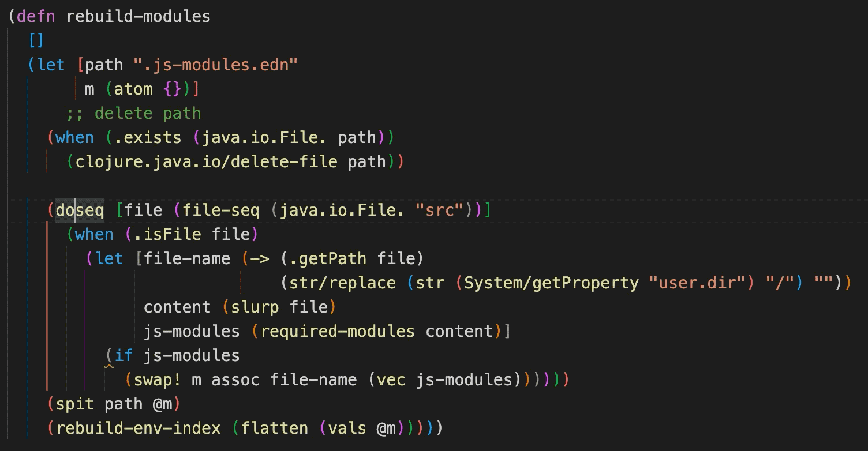
Task: Click the "user.dir" string
Action: point(698,283)
